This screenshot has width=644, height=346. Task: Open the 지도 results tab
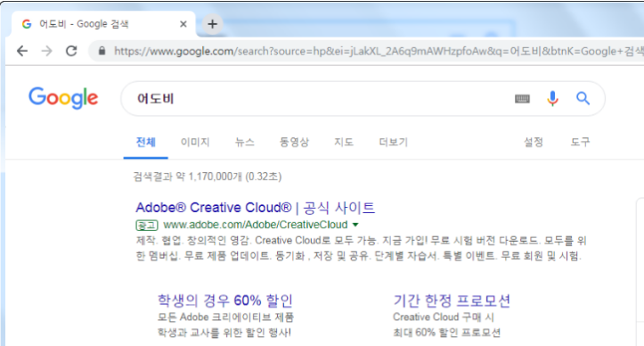(x=344, y=143)
